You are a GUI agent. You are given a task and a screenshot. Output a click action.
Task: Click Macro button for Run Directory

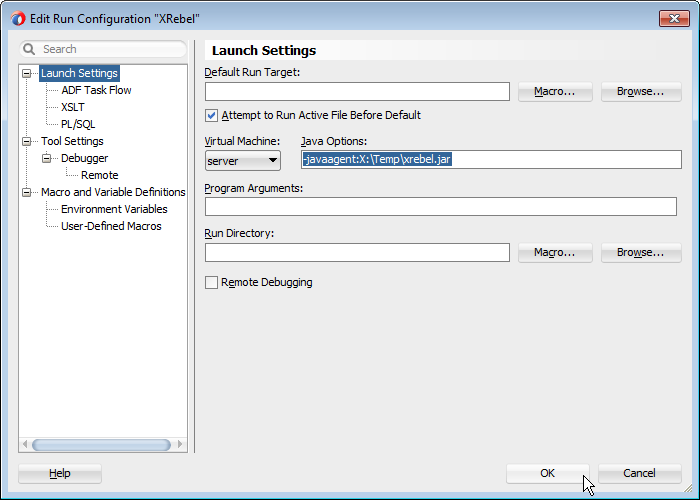555,253
